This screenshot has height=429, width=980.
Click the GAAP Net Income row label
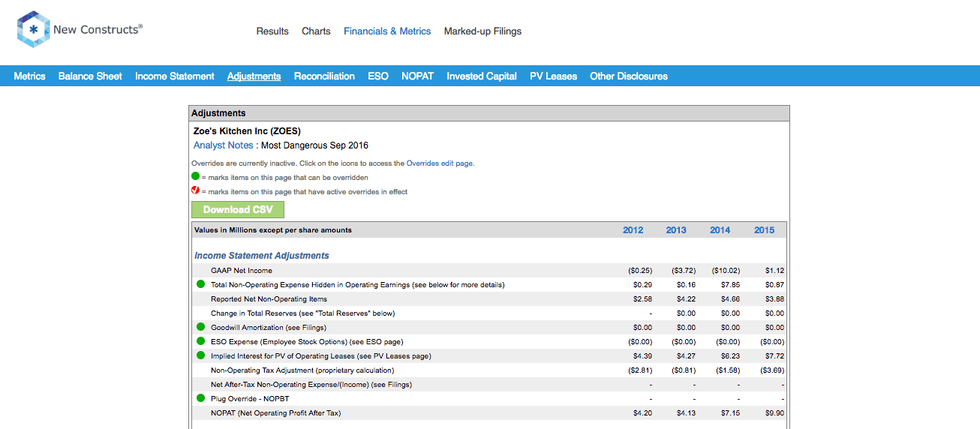pyautogui.click(x=242, y=270)
